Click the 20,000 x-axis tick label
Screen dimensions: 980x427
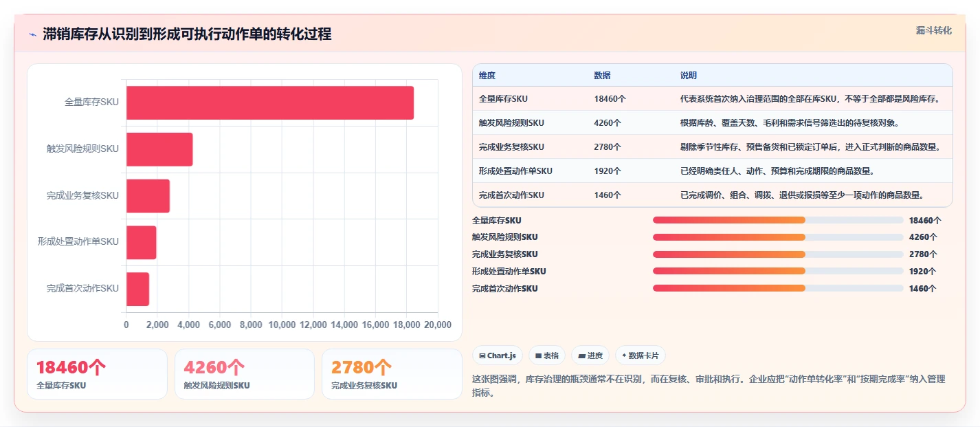click(438, 325)
